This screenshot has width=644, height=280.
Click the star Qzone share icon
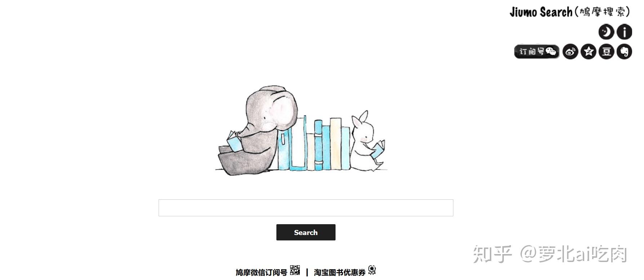pyautogui.click(x=589, y=52)
